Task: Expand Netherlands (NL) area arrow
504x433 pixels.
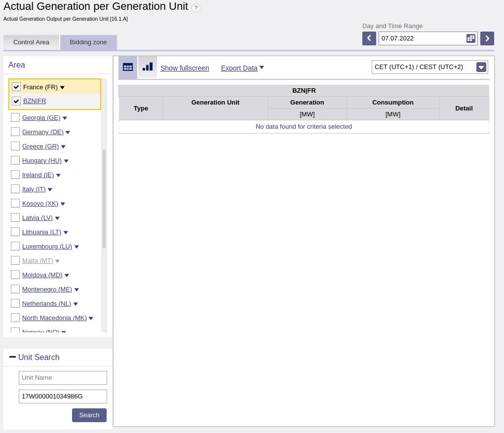Action: [76, 304]
